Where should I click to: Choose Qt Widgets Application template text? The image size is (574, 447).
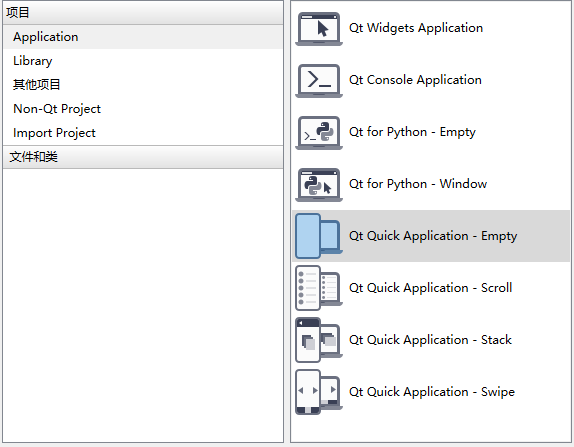[x=416, y=28]
